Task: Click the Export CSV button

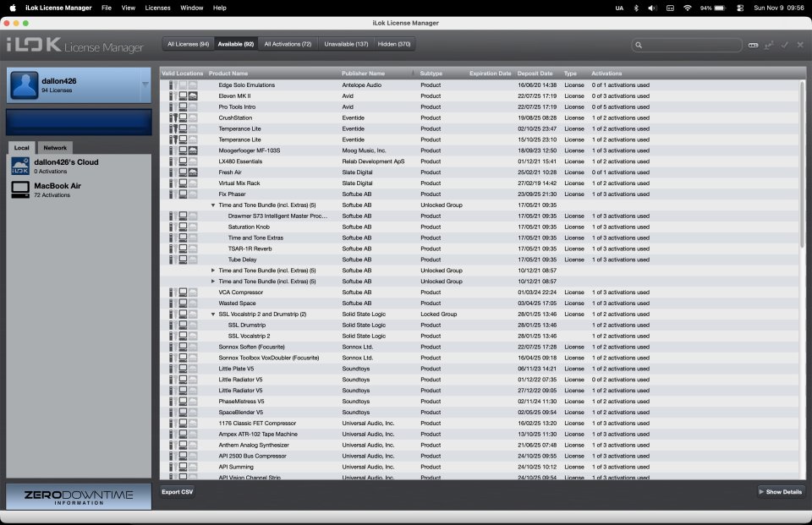Action: [178, 490]
